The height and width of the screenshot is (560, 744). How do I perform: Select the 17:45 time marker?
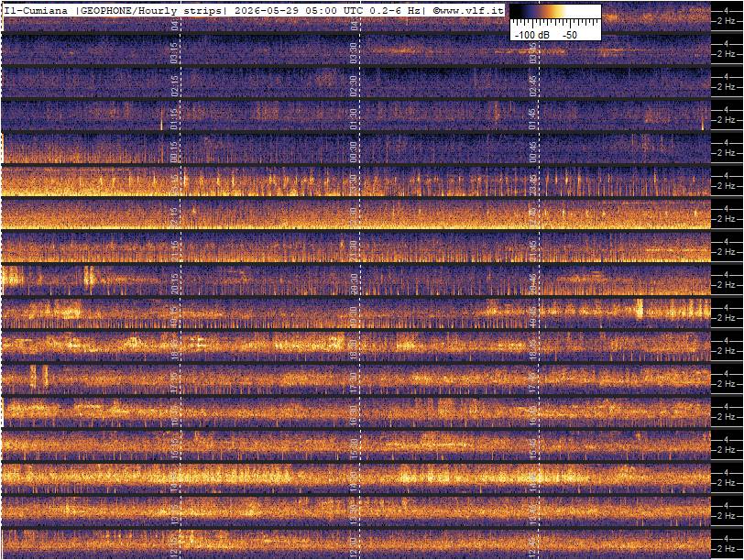tap(533, 382)
